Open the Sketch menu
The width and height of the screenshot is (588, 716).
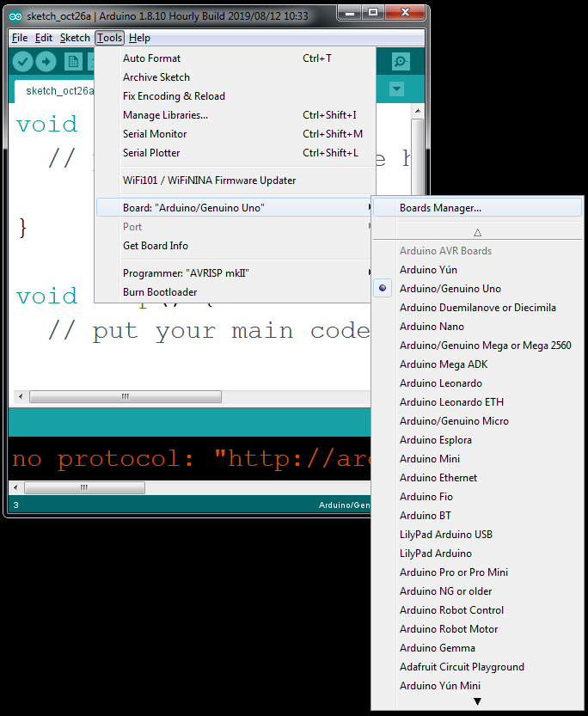75,38
